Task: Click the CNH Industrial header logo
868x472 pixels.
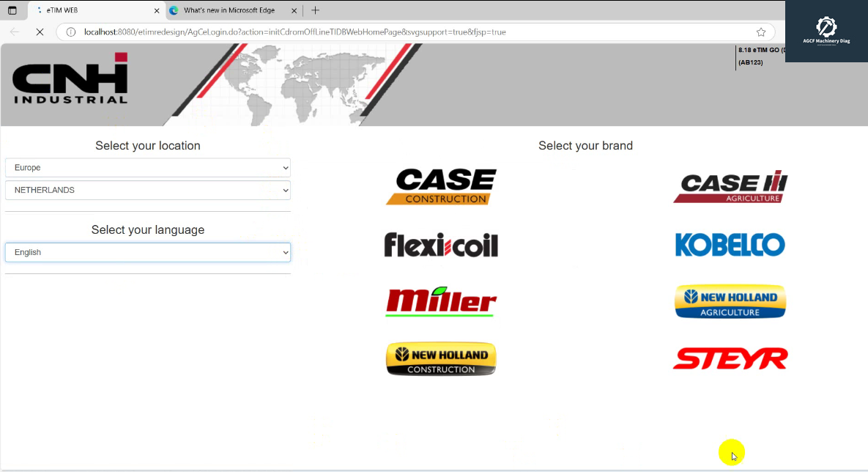Action: (x=70, y=81)
